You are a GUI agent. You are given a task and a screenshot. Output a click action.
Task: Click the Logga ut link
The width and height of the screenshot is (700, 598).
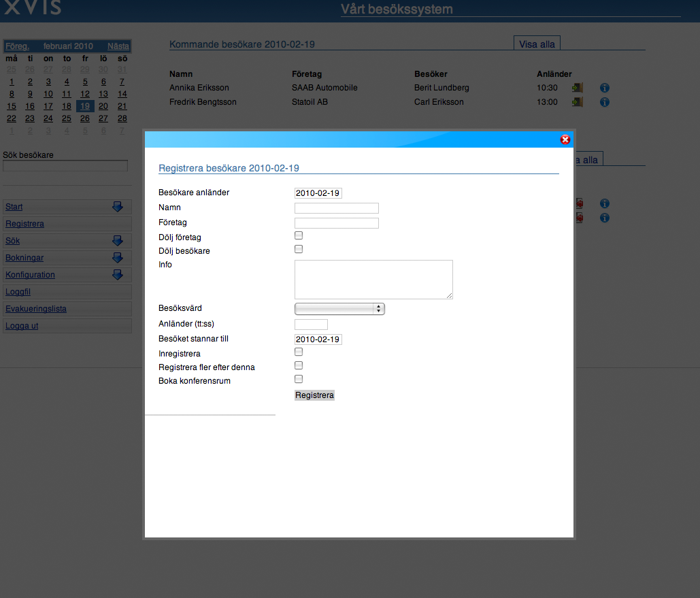point(22,326)
